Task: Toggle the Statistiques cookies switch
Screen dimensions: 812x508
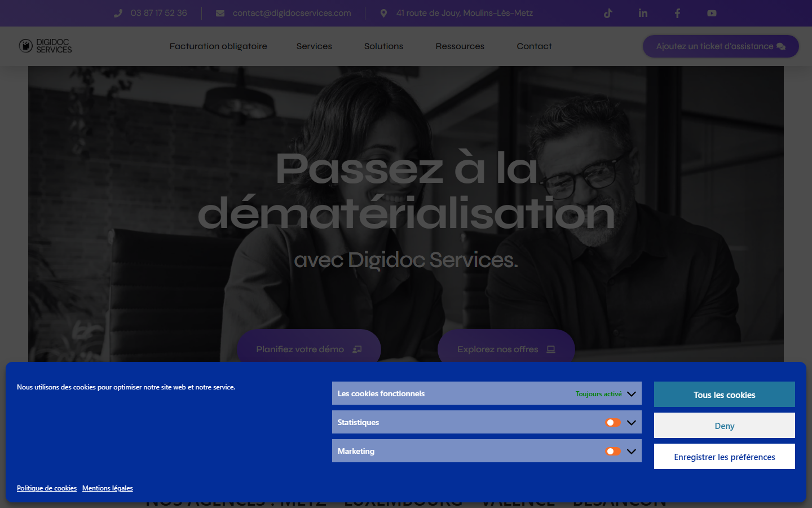Action: click(x=613, y=422)
